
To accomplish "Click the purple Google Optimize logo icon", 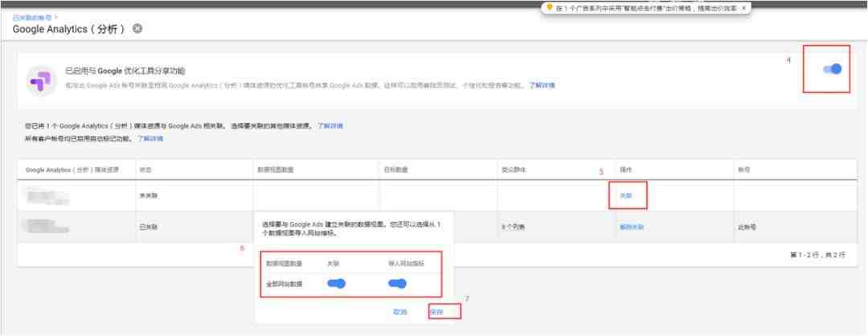I will 41,81.
